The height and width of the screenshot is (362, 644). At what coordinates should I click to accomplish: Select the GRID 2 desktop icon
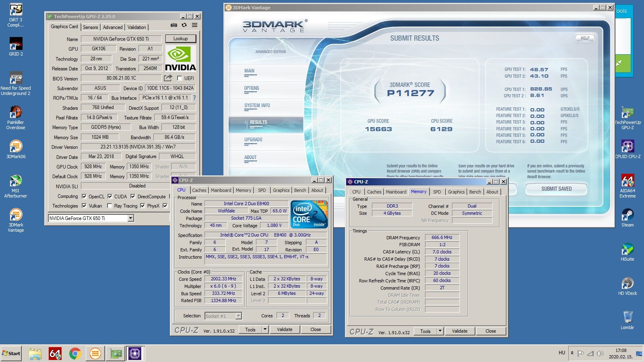(16, 47)
